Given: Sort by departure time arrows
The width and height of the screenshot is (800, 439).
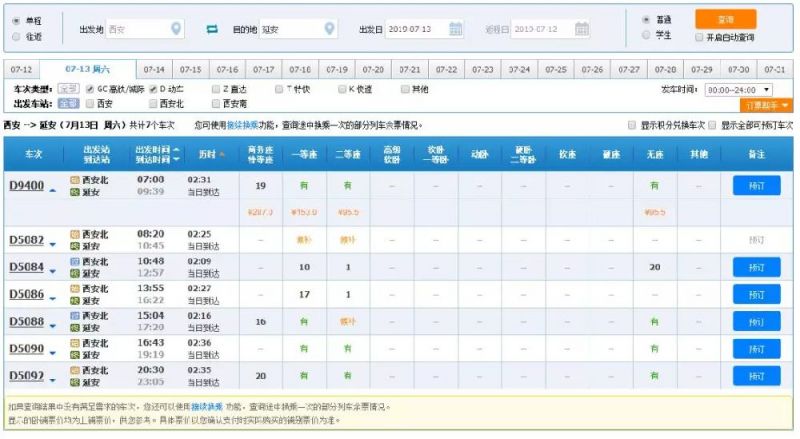Looking at the screenshot, I should 176,154.
